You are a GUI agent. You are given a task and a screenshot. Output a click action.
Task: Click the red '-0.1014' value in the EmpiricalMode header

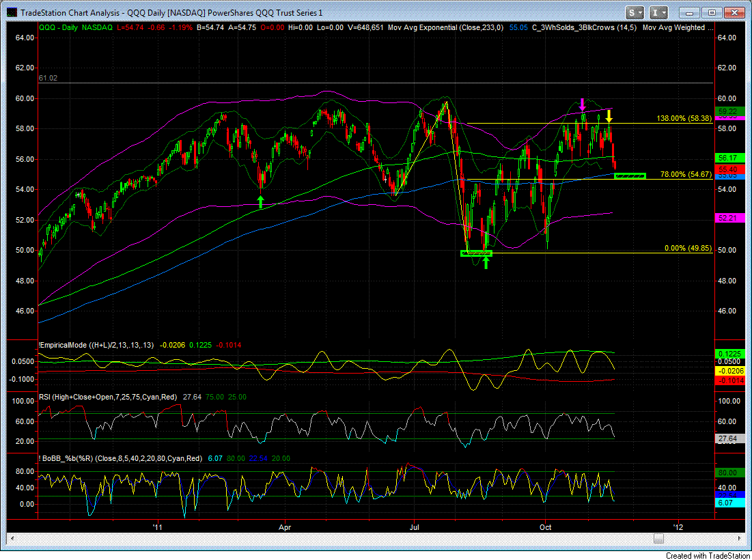pos(229,345)
